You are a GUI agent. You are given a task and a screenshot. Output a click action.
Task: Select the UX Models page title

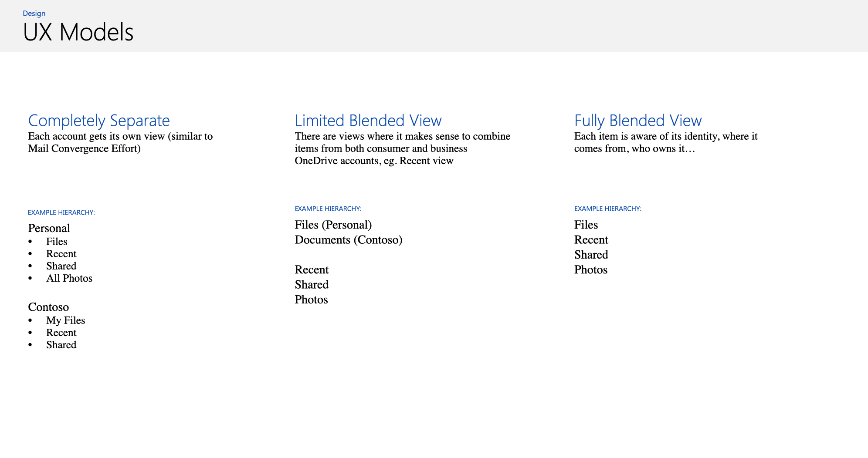coord(78,32)
